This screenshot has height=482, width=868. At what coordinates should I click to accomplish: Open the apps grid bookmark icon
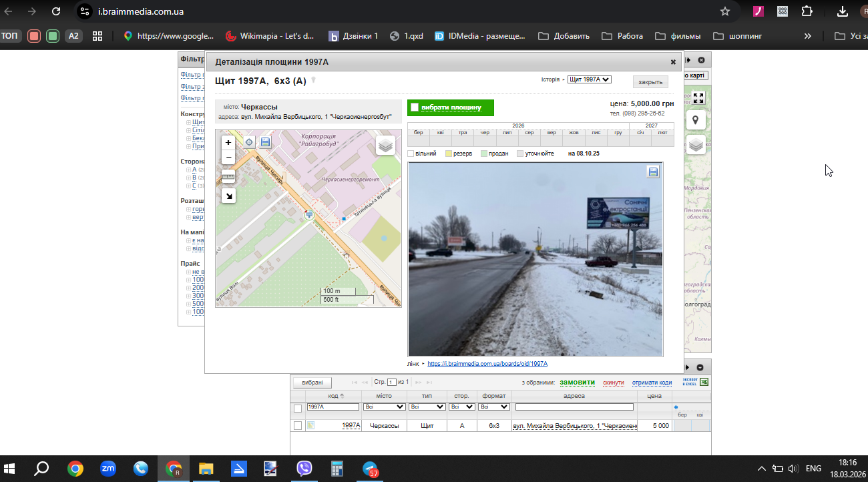pyautogui.click(x=97, y=36)
